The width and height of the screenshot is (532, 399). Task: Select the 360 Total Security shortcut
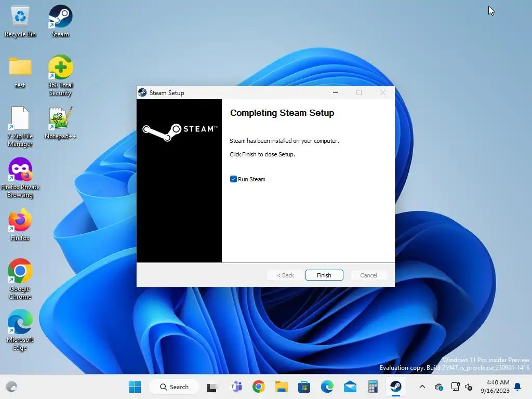click(60, 75)
